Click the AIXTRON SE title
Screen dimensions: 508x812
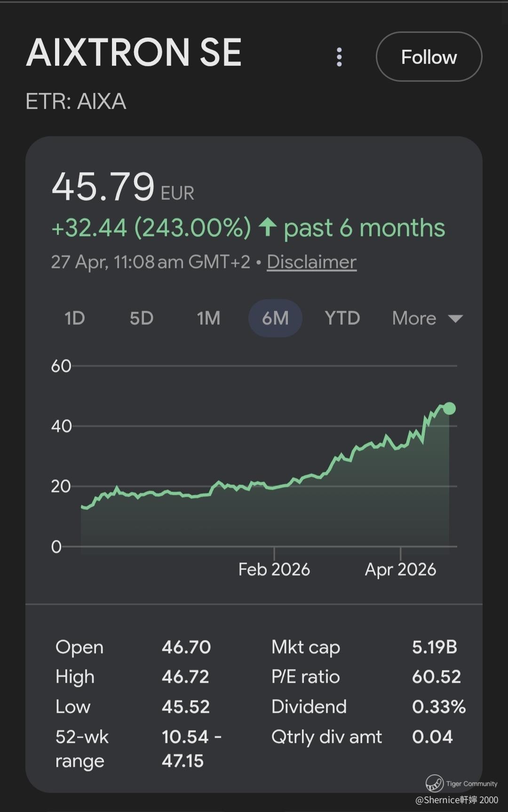[x=134, y=53]
